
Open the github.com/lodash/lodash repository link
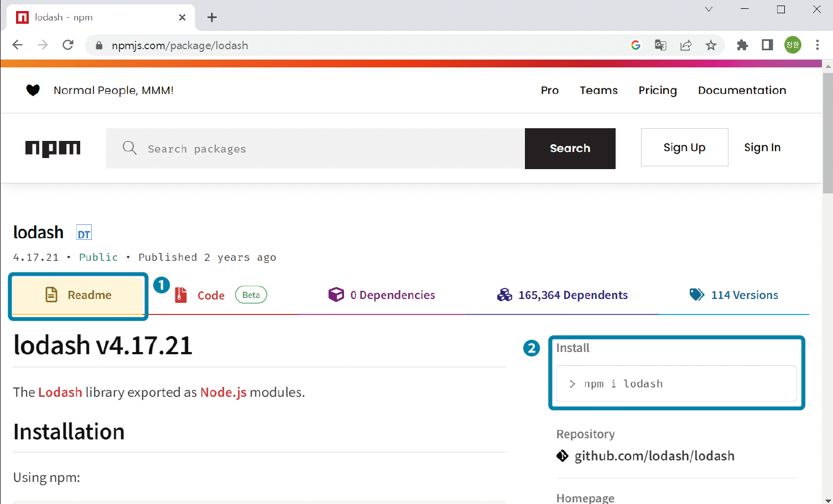tap(654, 456)
